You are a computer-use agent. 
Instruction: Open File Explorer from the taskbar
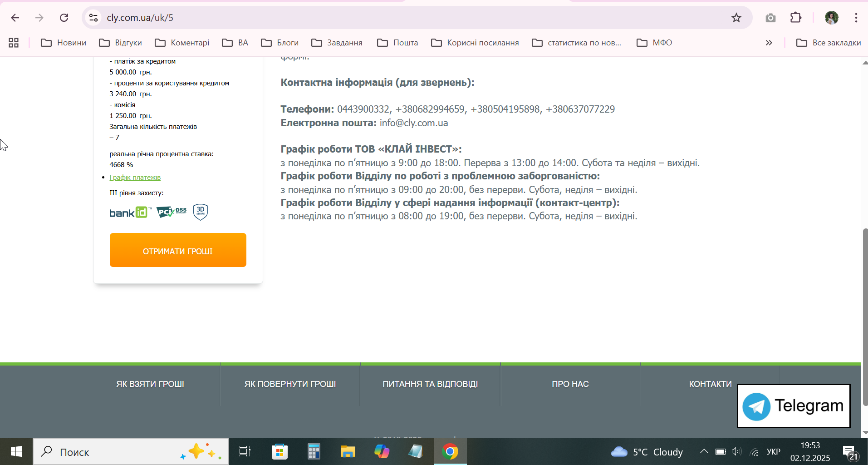click(x=348, y=451)
